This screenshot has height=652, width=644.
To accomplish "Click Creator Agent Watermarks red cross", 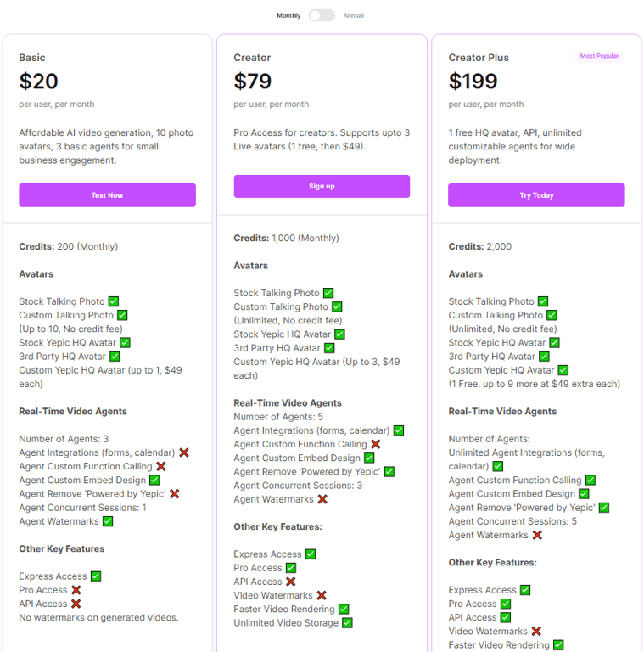I will 322,499.
